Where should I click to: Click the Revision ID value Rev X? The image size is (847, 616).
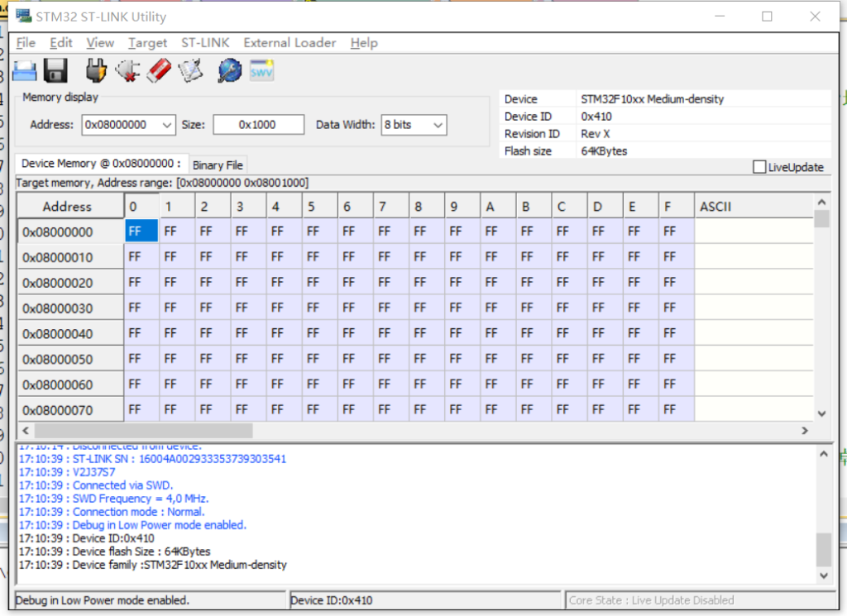pyautogui.click(x=596, y=133)
